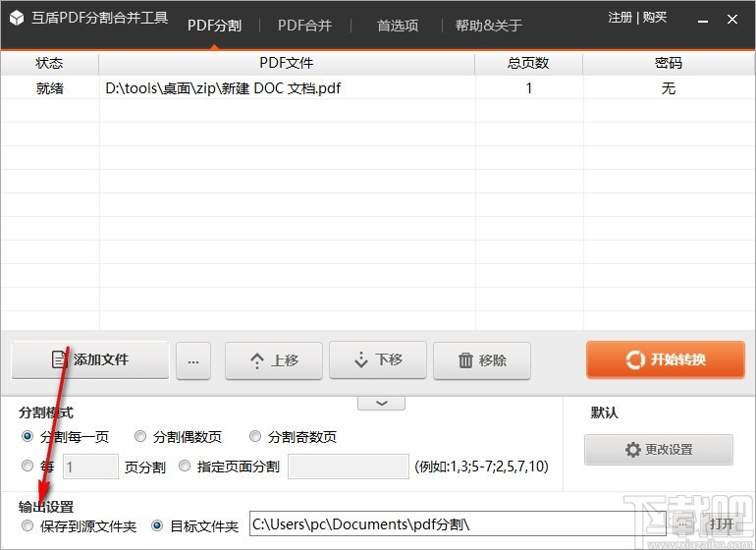Screen dimensions: 756x550
Task: Click the 购买 link
Action: tap(655, 18)
